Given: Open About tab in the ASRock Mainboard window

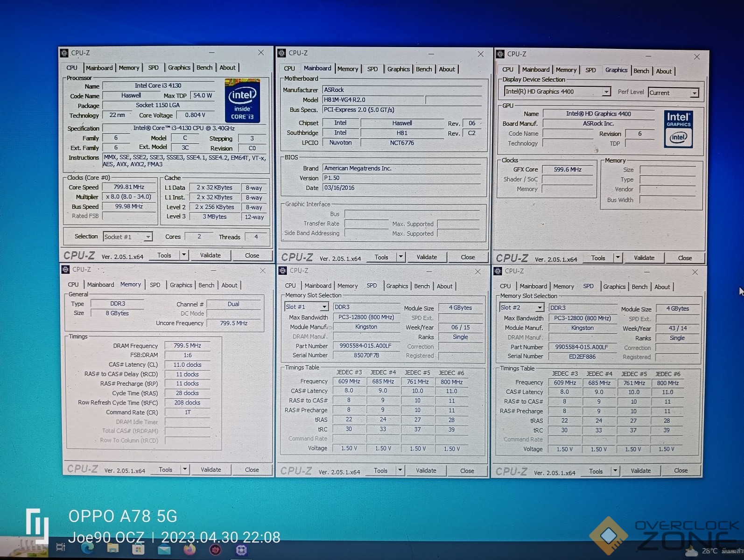Looking at the screenshot, I should (x=447, y=69).
